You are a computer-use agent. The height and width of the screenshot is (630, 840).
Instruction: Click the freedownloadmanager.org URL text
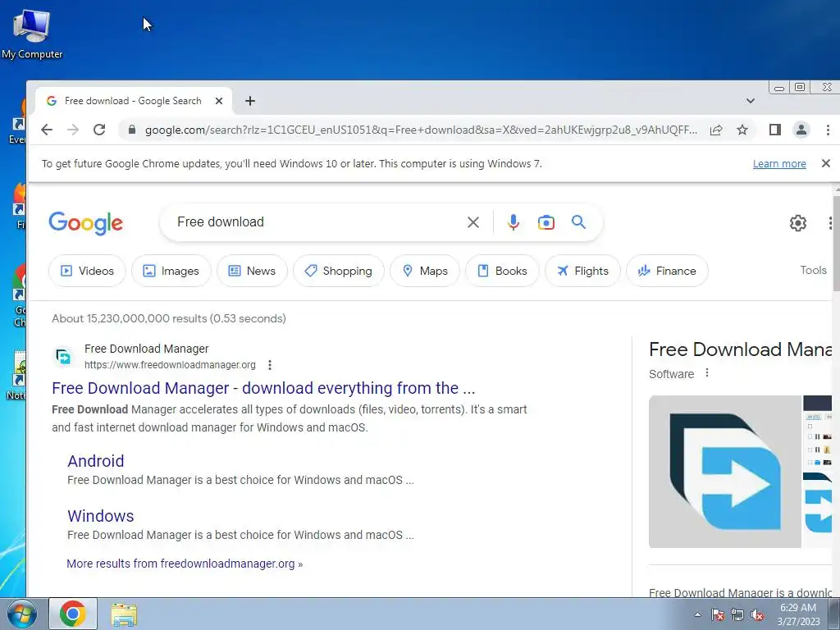170,365
